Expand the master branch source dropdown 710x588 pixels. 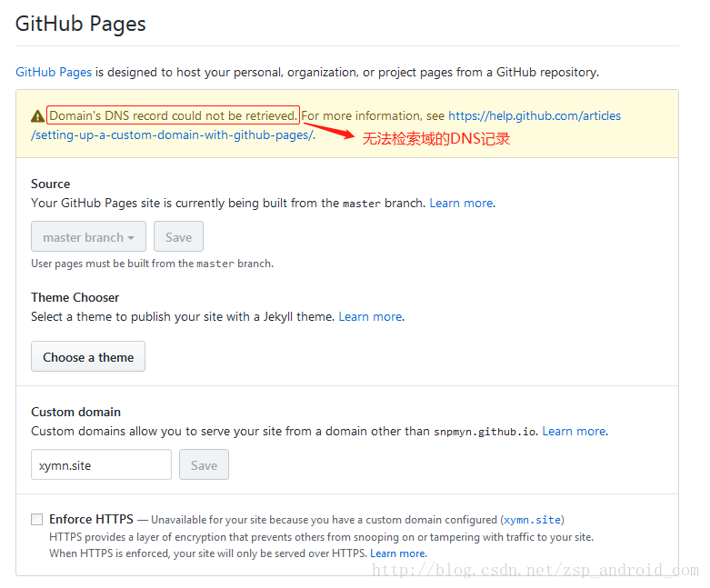point(88,236)
